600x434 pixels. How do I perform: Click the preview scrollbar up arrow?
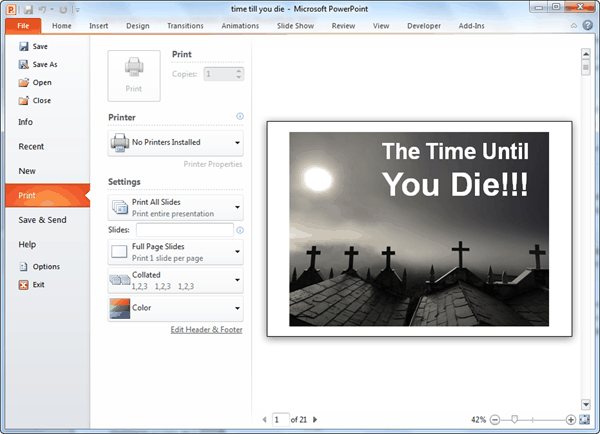(x=586, y=54)
